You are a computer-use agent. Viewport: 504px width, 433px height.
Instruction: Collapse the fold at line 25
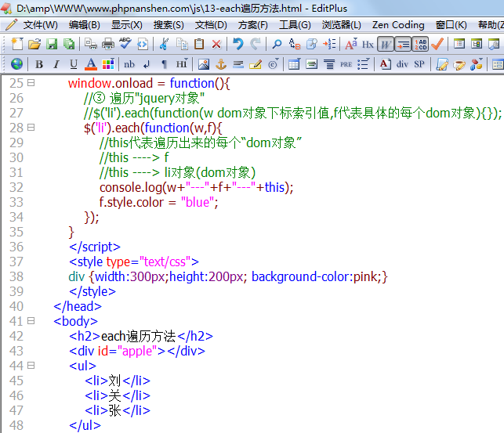[x=31, y=83]
